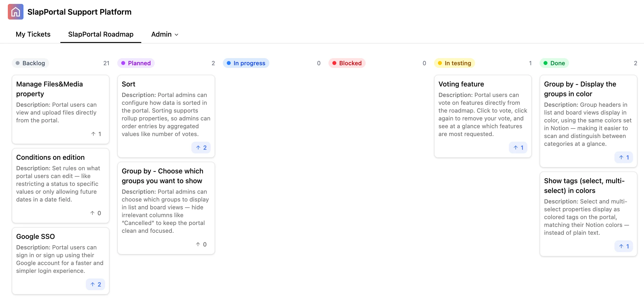The width and height of the screenshot is (644, 298).
Task: Click the SlapPortal Support Platform title
Action: (x=79, y=12)
